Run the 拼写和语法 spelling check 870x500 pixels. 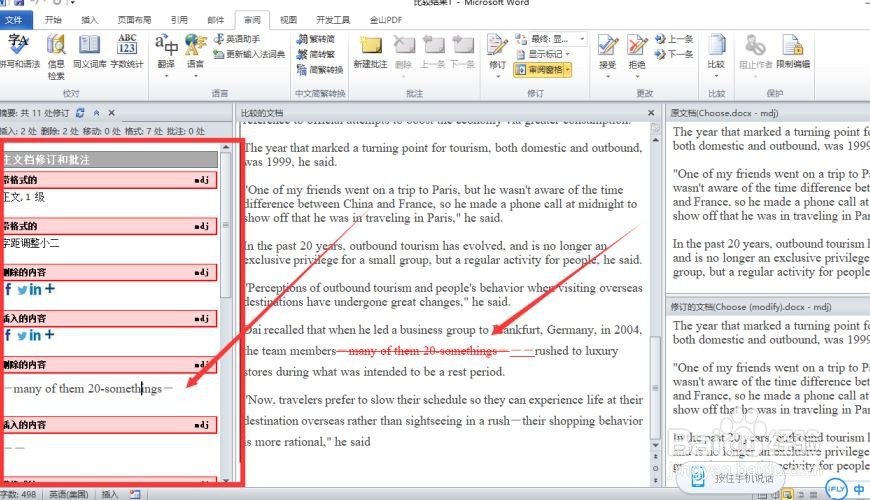[19, 51]
